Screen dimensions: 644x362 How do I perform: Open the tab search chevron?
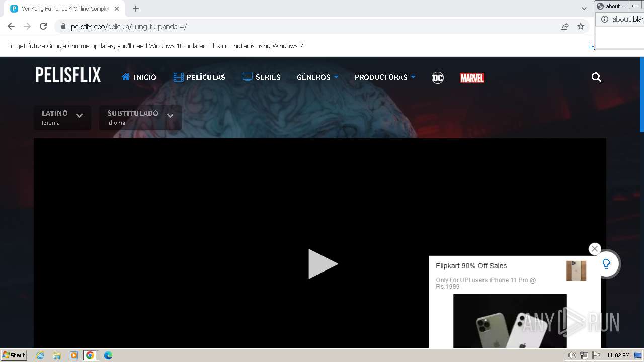pos(584,9)
